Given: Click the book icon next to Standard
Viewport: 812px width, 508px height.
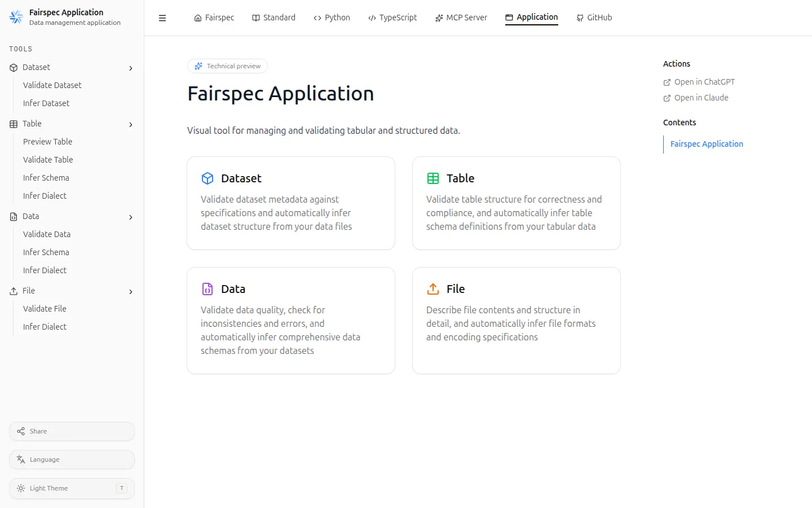Looking at the screenshot, I should point(256,18).
